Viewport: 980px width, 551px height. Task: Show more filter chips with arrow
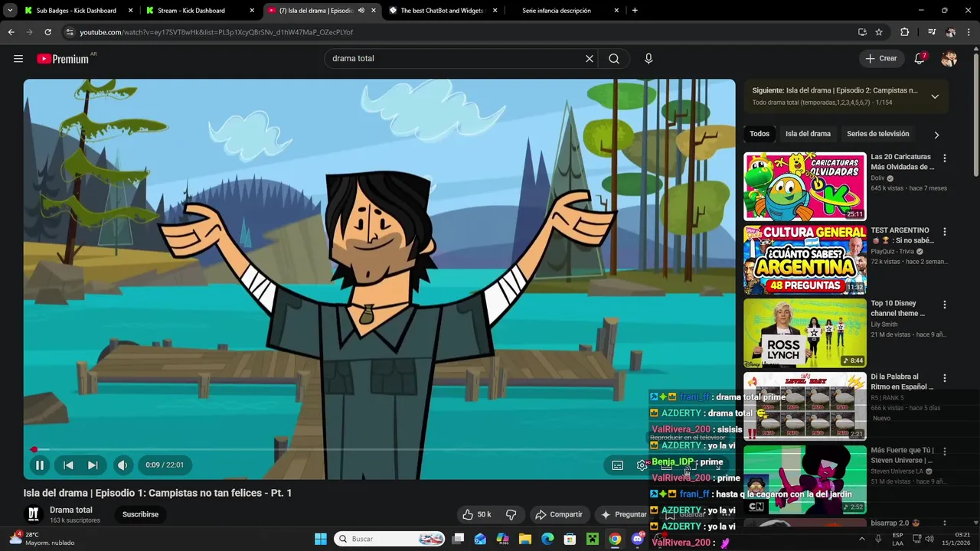click(x=936, y=135)
